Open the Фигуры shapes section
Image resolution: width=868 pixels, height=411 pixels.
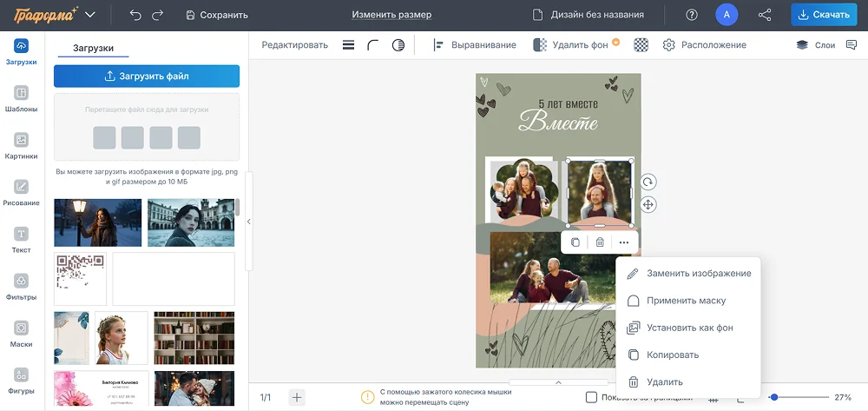[x=21, y=381]
